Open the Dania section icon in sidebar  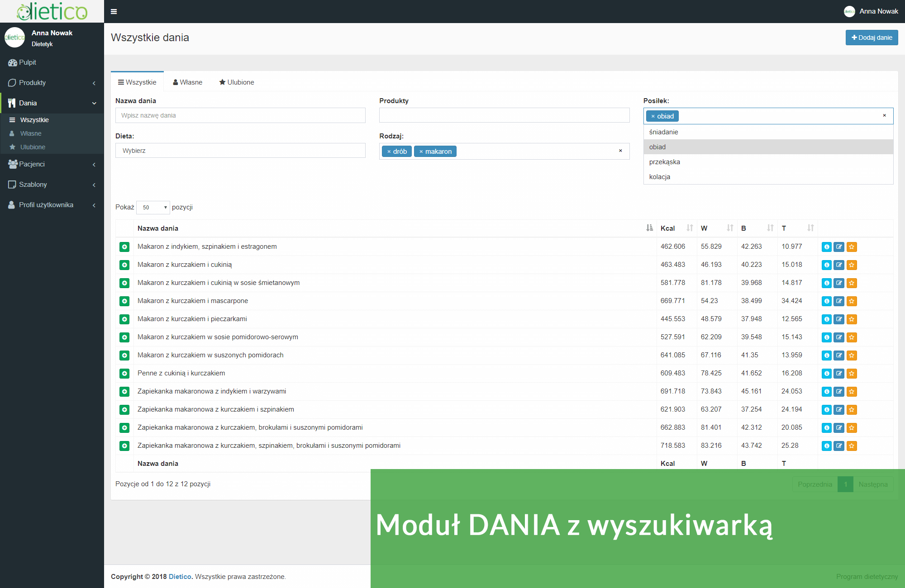(12, 103)
